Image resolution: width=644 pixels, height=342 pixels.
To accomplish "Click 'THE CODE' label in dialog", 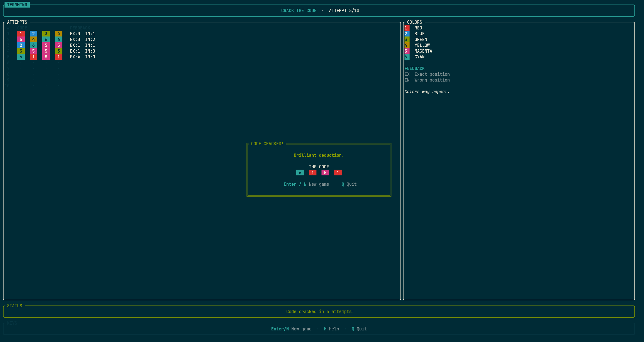I will pos(319,167).
